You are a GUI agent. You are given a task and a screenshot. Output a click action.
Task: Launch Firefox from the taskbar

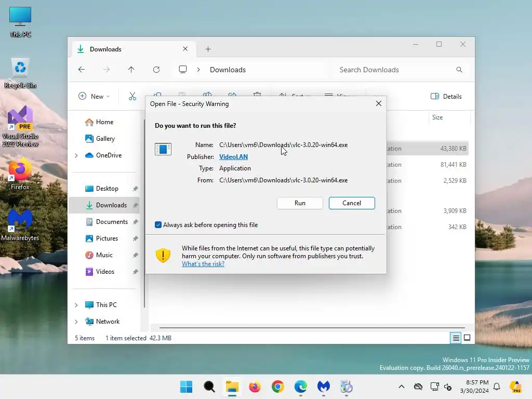coord(255,387)
